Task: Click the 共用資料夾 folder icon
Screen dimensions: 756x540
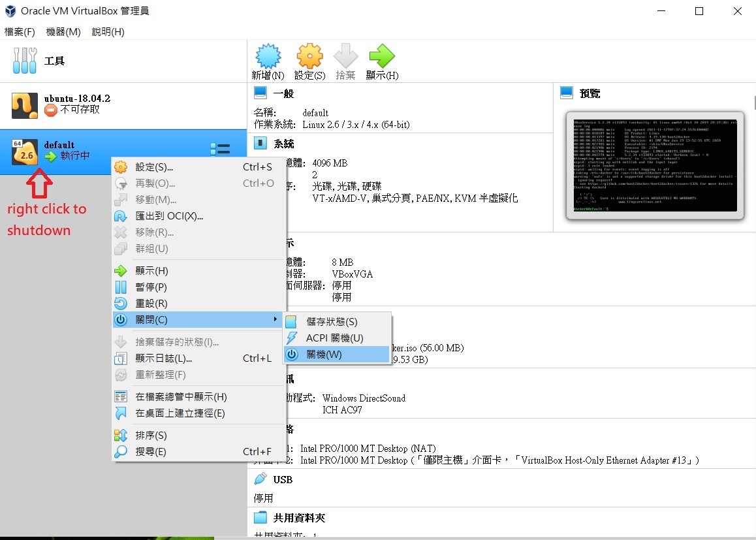Action: pyautogui.click(x=260, y=517)
